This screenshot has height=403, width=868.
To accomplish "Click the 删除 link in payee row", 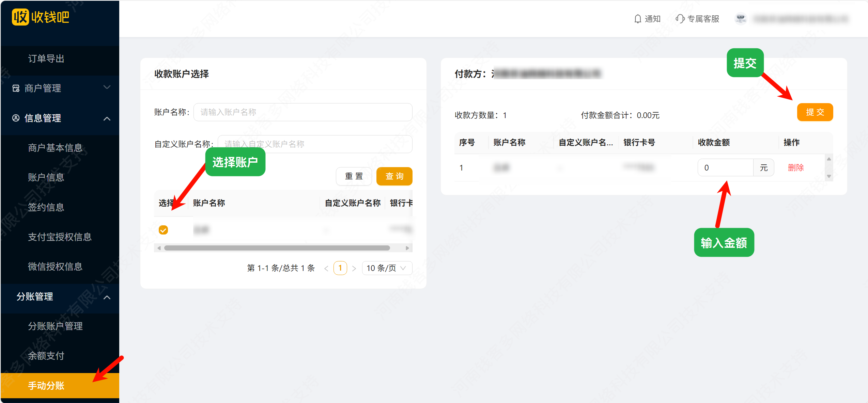I will point(796,167).
